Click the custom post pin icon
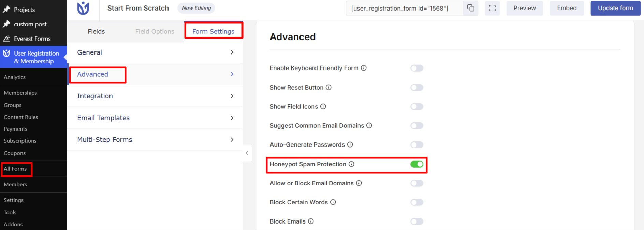644x230 pixels. (6, 24)
